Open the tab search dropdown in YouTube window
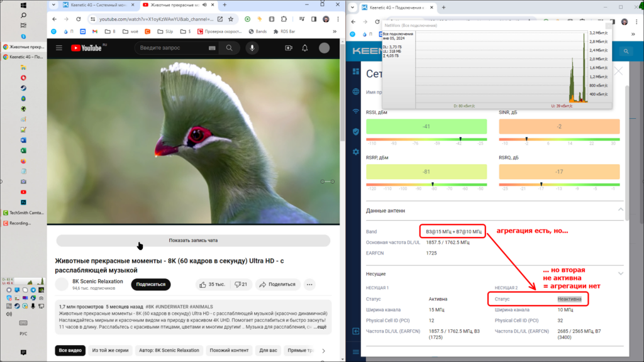This screenshot has height=362, width=644. coord(53,5)
